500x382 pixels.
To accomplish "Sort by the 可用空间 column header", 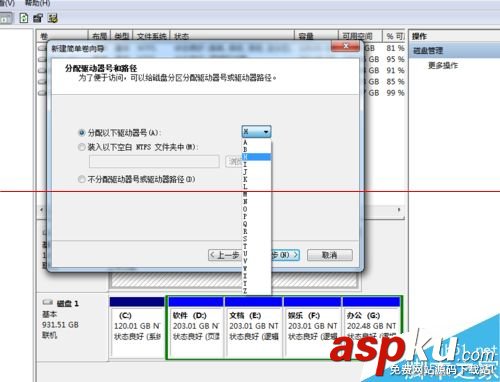I will coord(360,36).
